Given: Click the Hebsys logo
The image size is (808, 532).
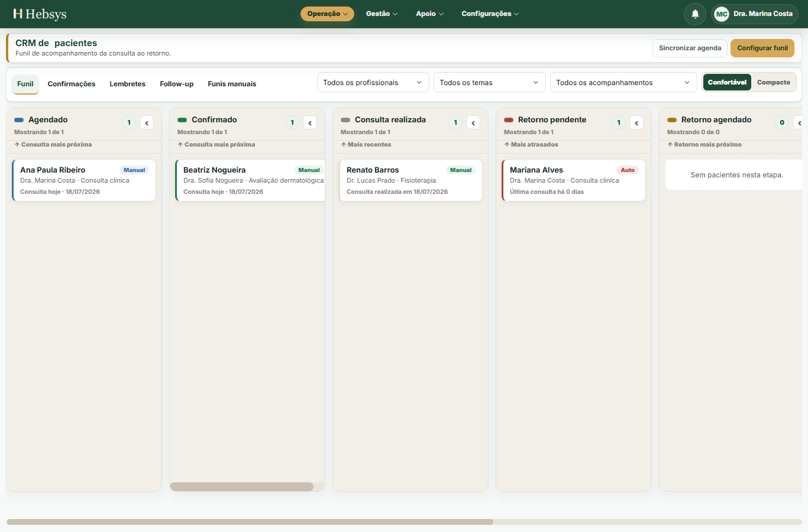Looking at the screenshot, I should pos(40,14).
